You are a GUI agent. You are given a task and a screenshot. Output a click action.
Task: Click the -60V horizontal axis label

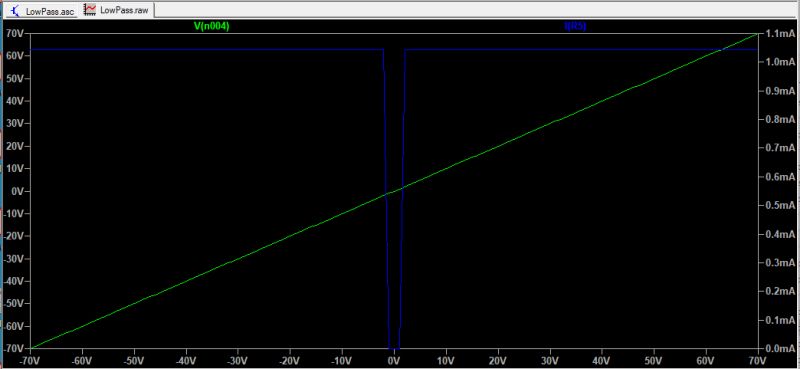click(82, 360)
